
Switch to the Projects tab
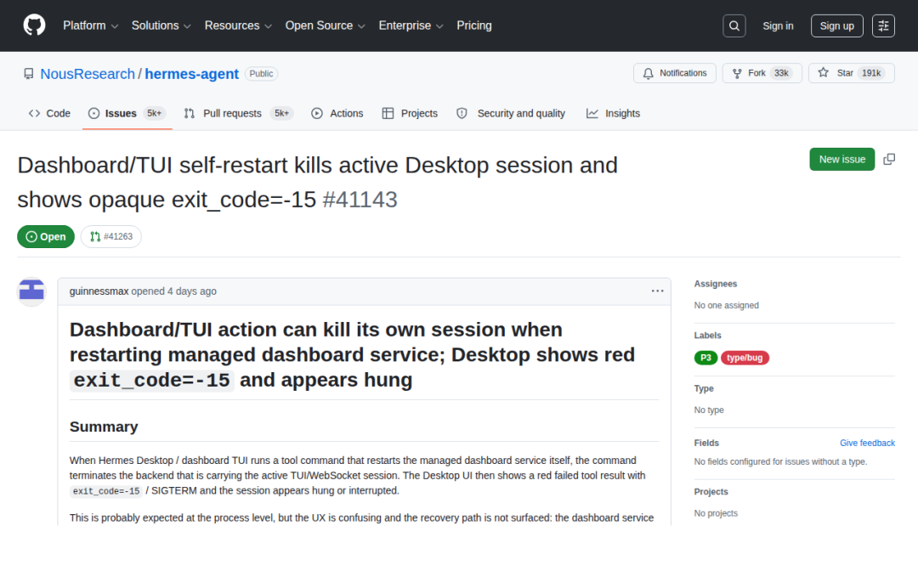(410, 114)
